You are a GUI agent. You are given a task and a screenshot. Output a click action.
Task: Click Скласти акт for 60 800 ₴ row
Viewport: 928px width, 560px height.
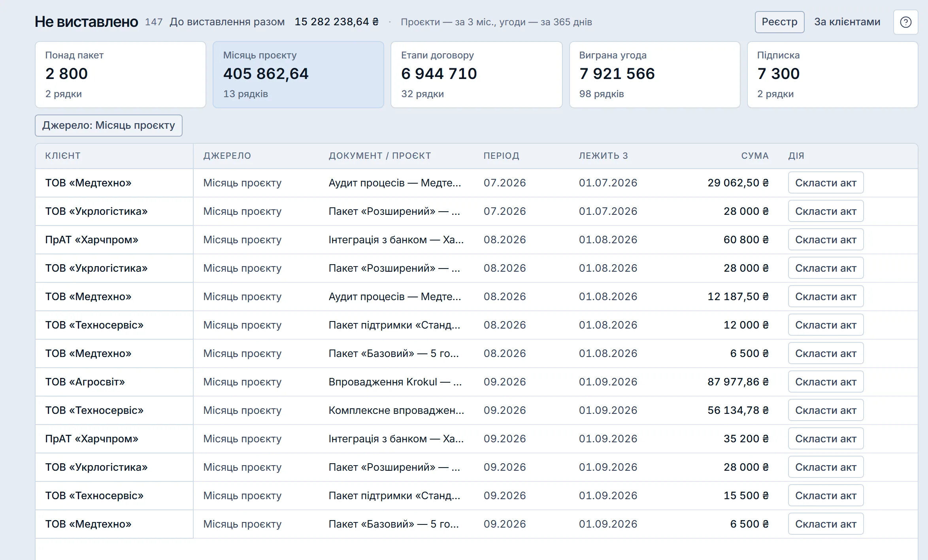coord(826,240)
